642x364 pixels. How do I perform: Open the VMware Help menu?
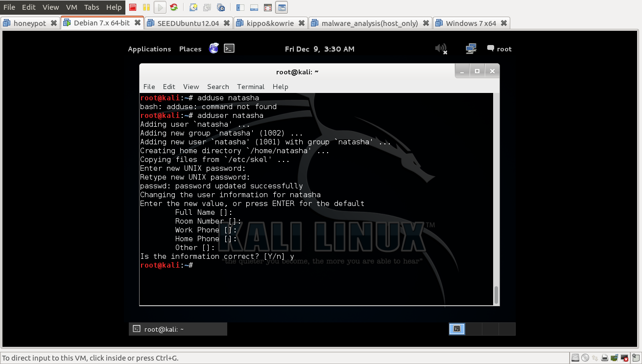(x=114, y=7)
